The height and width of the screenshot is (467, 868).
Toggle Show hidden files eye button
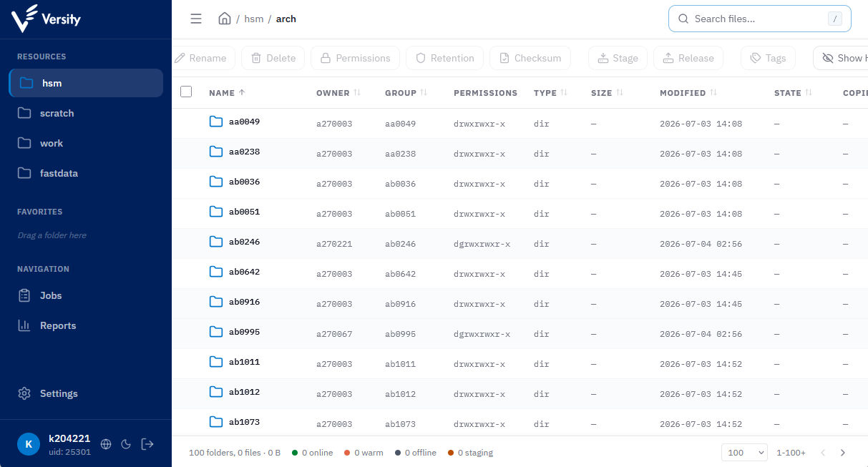[x=842, y=58]
